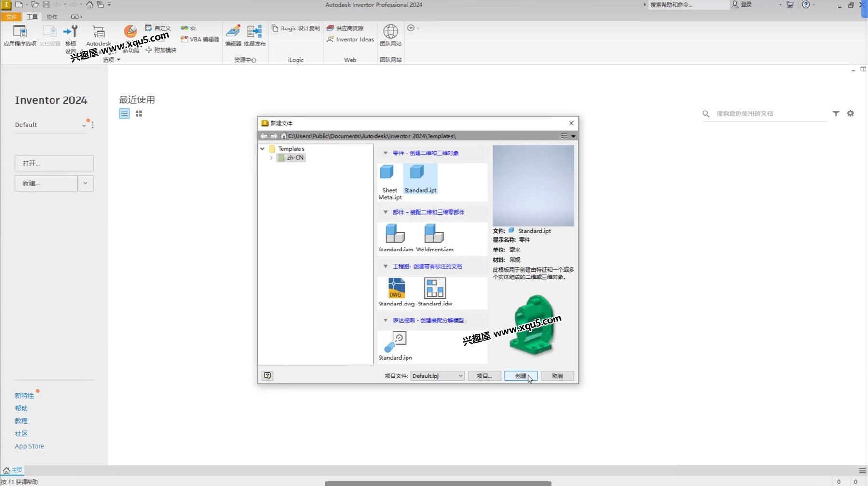Screen dimensions: 868x486
Task: Expand 选项 options panel dropdown
Action: (111, 60)
